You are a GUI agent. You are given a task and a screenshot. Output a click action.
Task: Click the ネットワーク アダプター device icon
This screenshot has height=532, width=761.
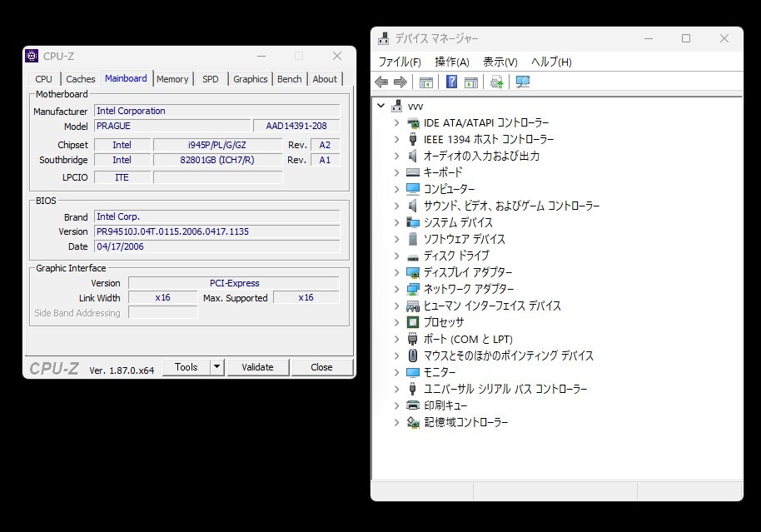(x=413, y=289)
